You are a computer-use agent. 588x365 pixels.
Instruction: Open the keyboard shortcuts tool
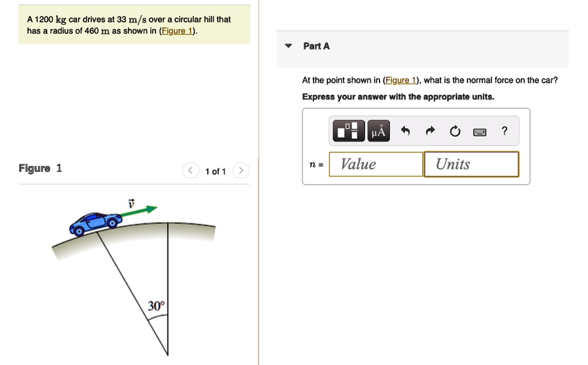pyautogui.click(x=481, y=130)
